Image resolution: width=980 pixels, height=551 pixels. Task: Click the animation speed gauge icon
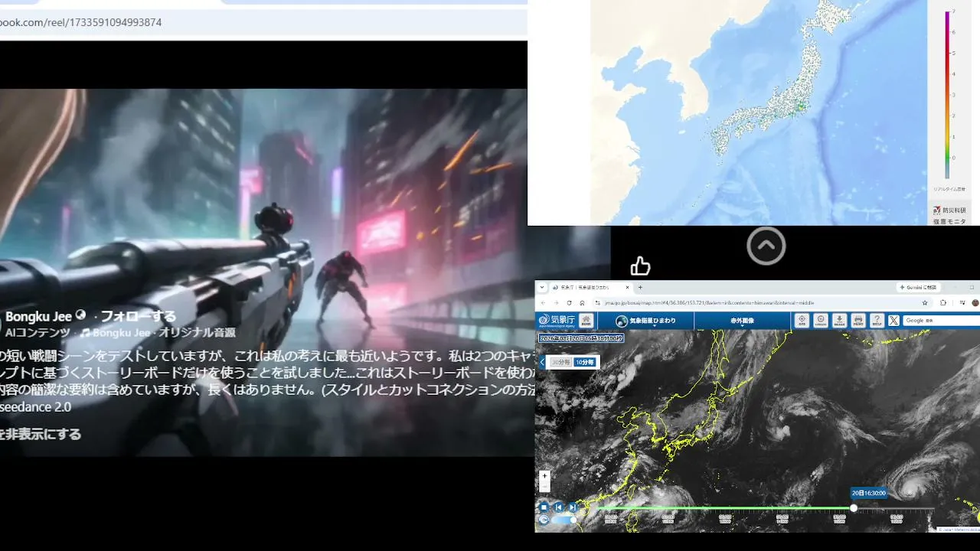click(x=544, y=520)
